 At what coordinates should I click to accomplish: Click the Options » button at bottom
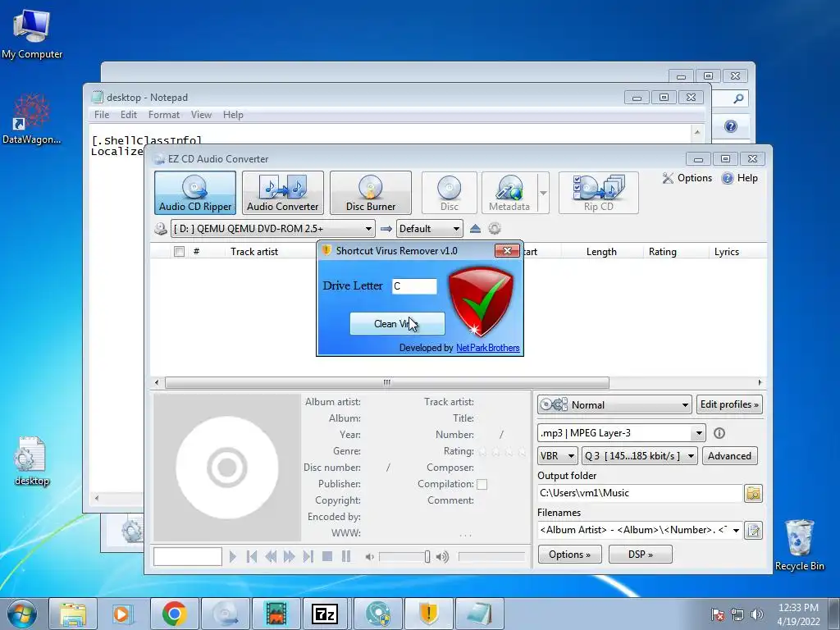[569, 555]
